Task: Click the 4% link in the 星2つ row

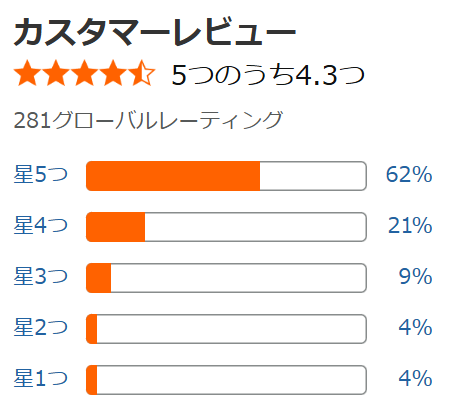Action: point(415,327)
